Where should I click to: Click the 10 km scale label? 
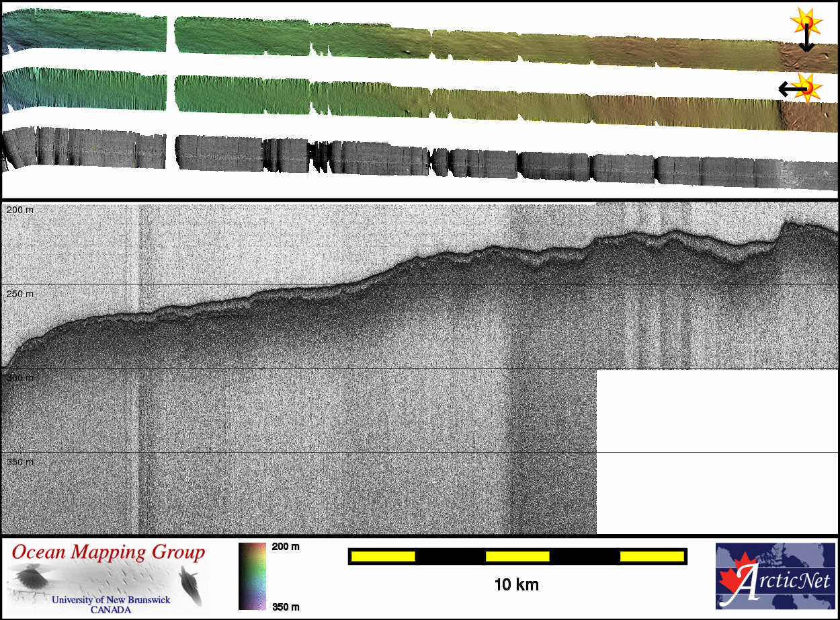click(x=516, y=584)
